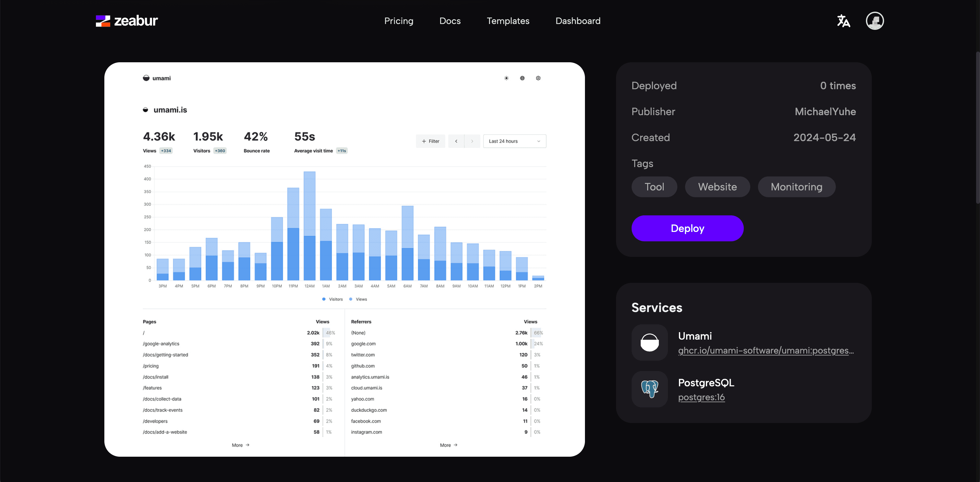Expand the Filter dropdown button
980x482 pixels.
431,141
